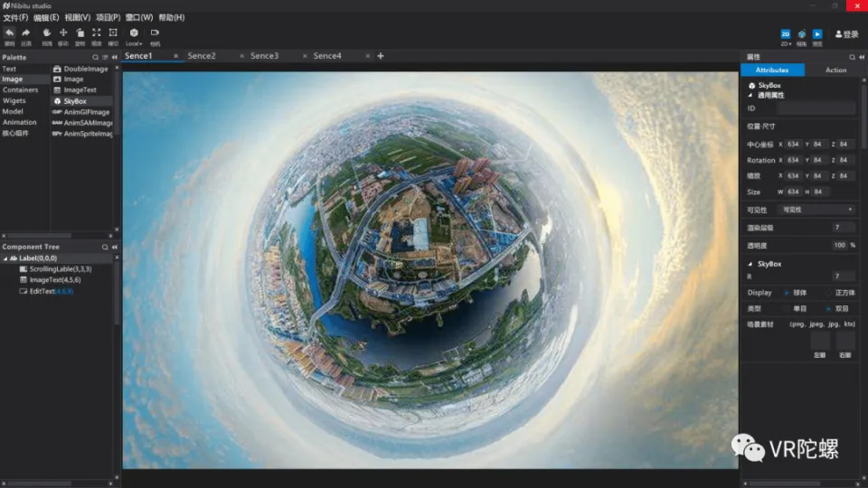Screen dimensions: 868x488
Task: Select the move tool with crossed arrows
Action: tap(63, 33)
